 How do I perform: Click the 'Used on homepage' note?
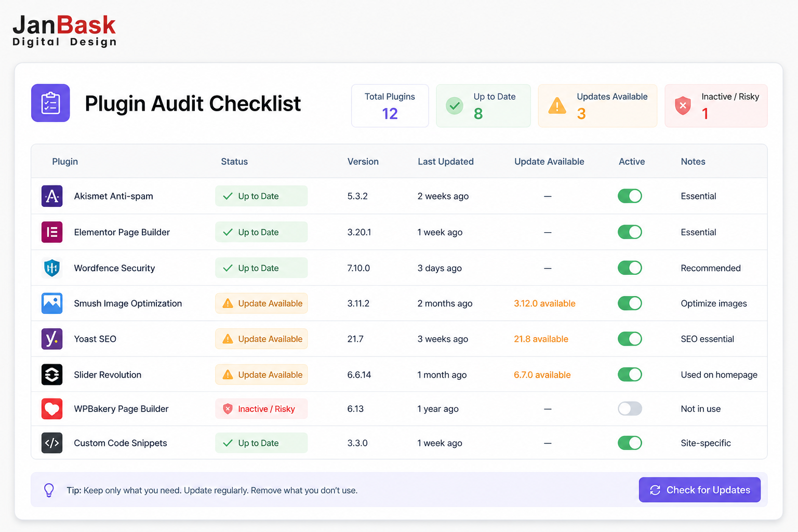coord(719,375)
